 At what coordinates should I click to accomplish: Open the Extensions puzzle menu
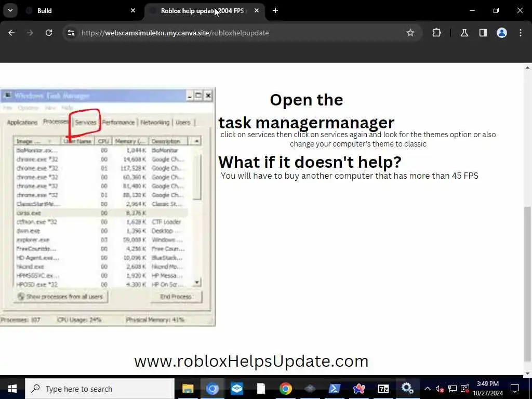pyautogui.click(x=436, y=33)
